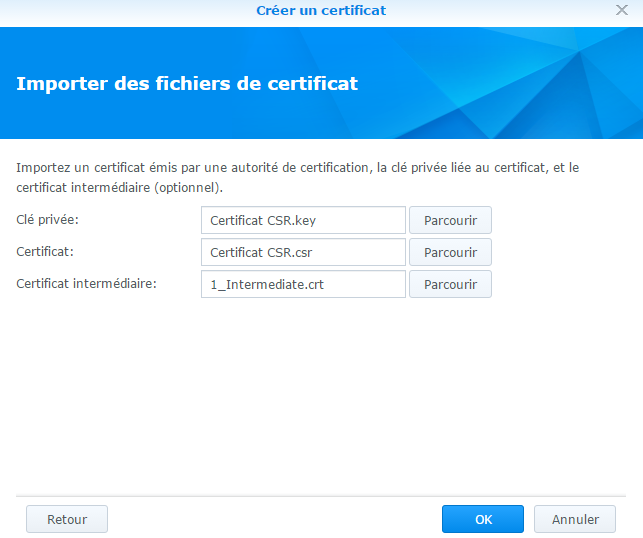Click the Importez un certificat description paragraph
Image resolution: width=643 pixels, height=538 pixels.
(x=298, y=178)
